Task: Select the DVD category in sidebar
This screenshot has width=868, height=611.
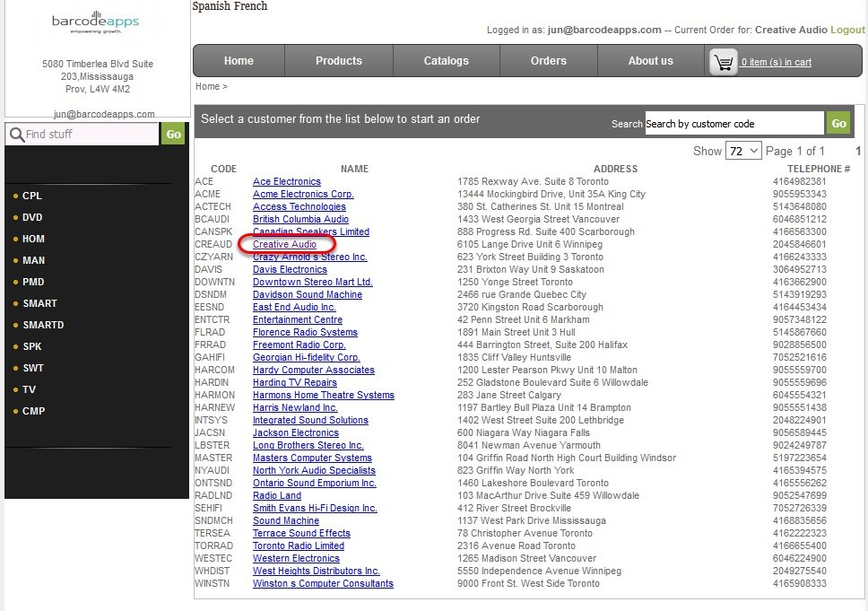Action: point(32,217)
